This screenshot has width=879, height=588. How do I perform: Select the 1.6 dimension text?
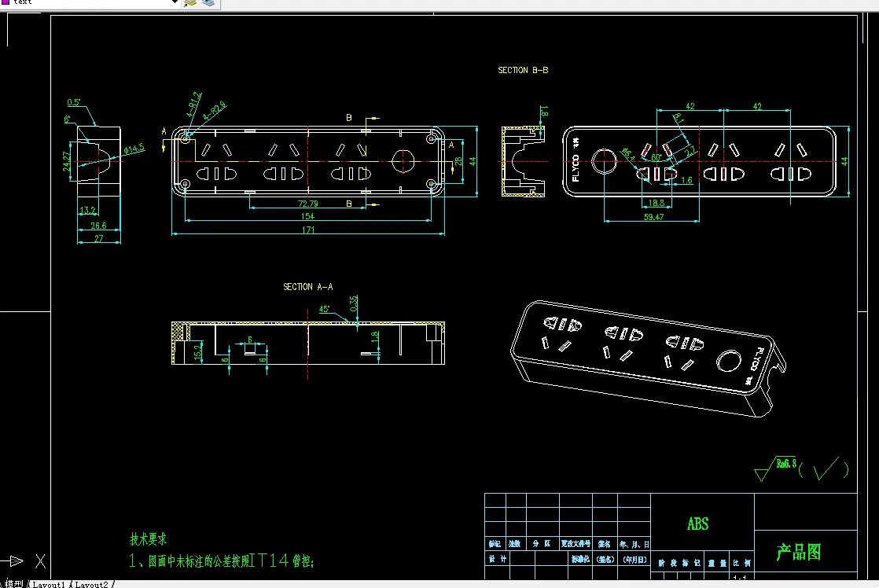686,181
